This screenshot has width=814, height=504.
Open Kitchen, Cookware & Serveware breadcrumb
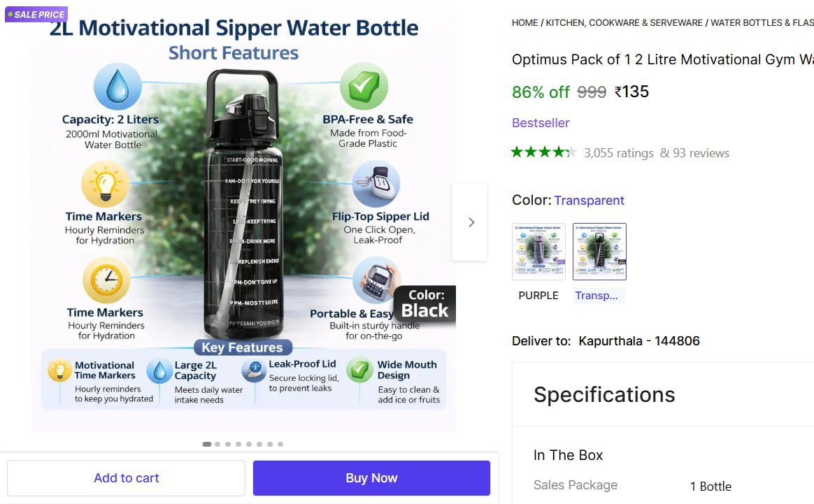click(x=624, y=23)
